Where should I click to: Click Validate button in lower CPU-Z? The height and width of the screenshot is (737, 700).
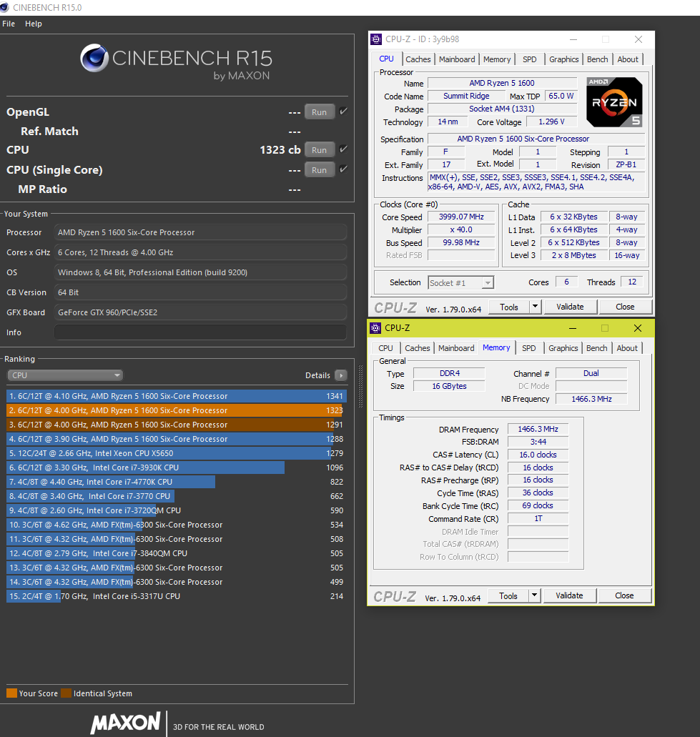[x=569, y=595]
